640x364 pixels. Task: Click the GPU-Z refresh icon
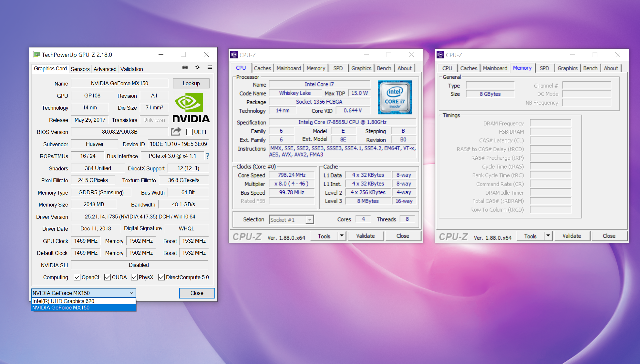pyautogui.click(x=197, y=67)
